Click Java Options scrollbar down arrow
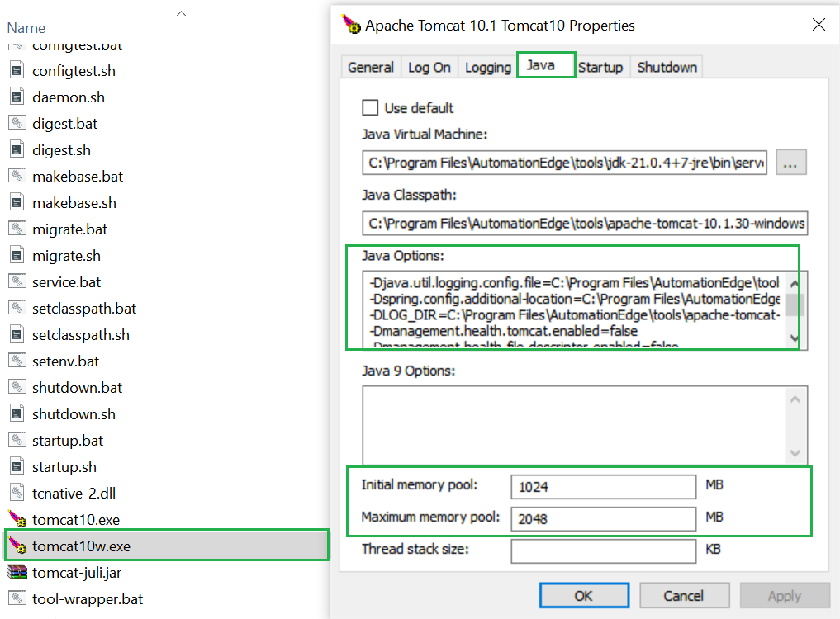This screenshot has height=619, width=840. point(795,338)
